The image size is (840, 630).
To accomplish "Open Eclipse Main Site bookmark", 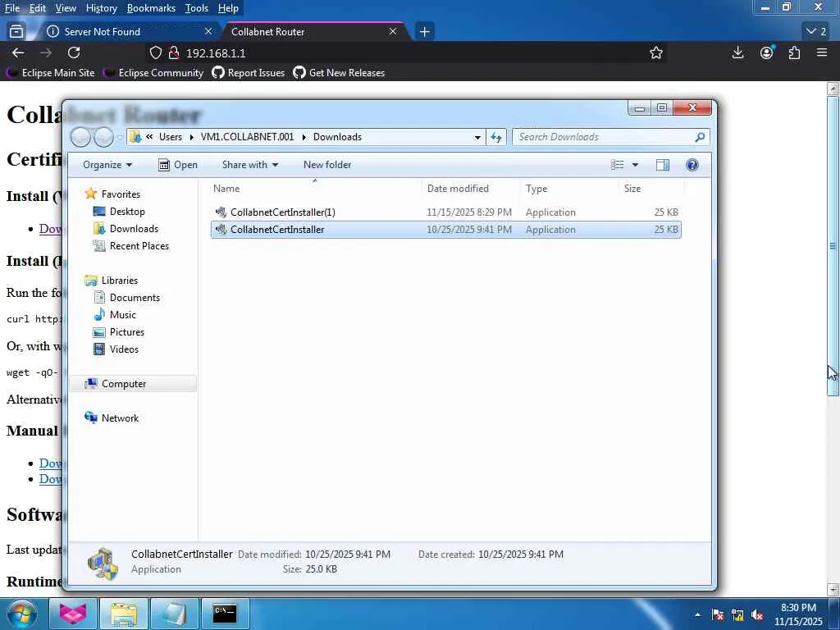I will tap(50, 73).
